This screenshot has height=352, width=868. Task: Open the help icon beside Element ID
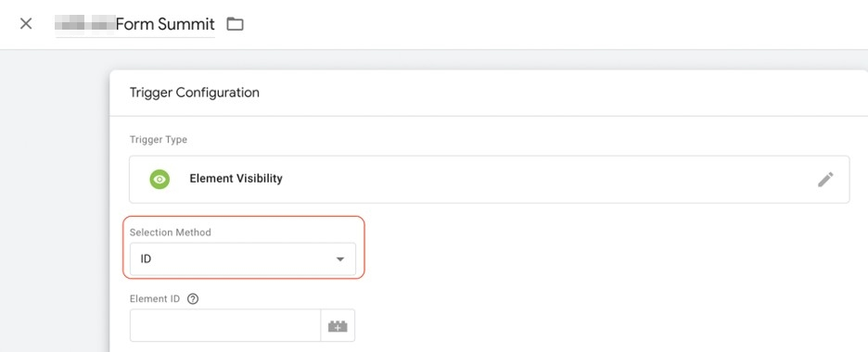tap(193, 299)
